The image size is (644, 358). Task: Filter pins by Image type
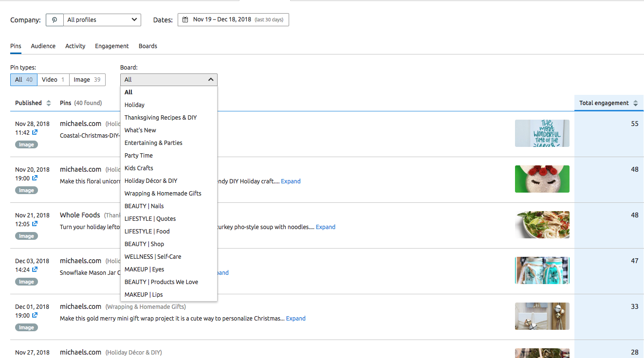point(87,80)
